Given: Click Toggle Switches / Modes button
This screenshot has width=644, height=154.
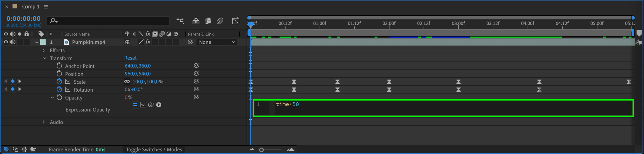Looking at the screenshot, I should 154,150.
